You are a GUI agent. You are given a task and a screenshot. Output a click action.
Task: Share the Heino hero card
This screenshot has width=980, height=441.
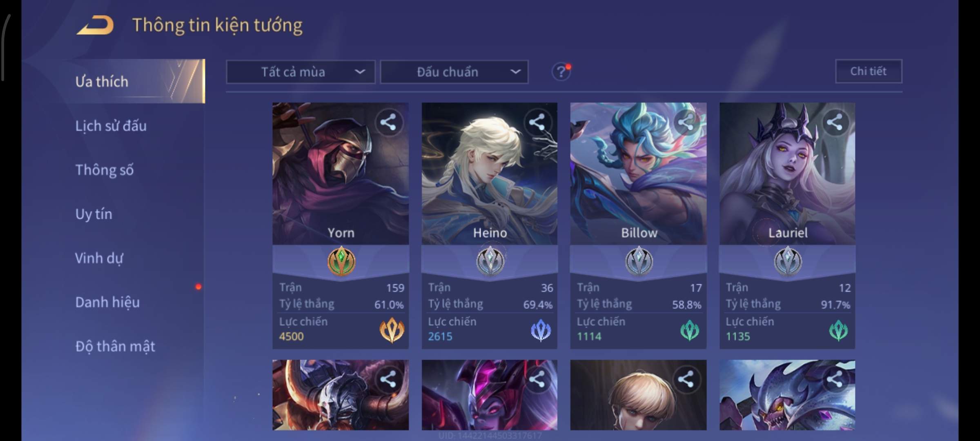click(537, 122)
